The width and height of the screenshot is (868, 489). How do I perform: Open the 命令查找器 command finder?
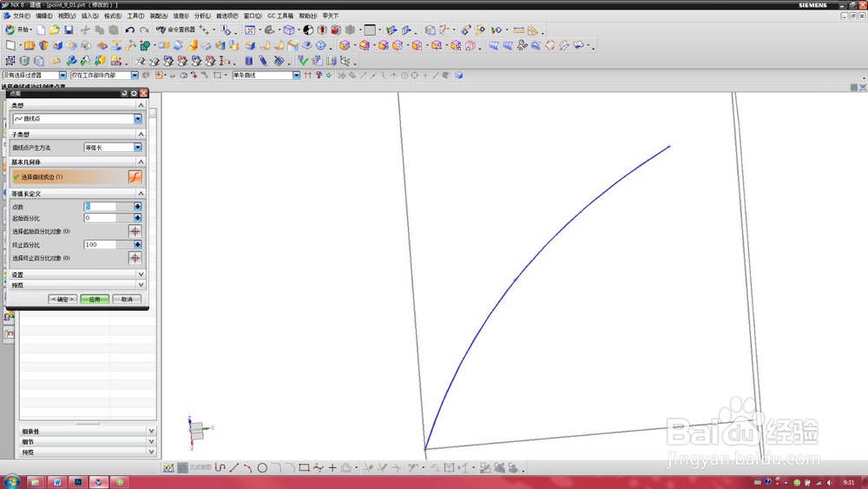tap(175, 30)
